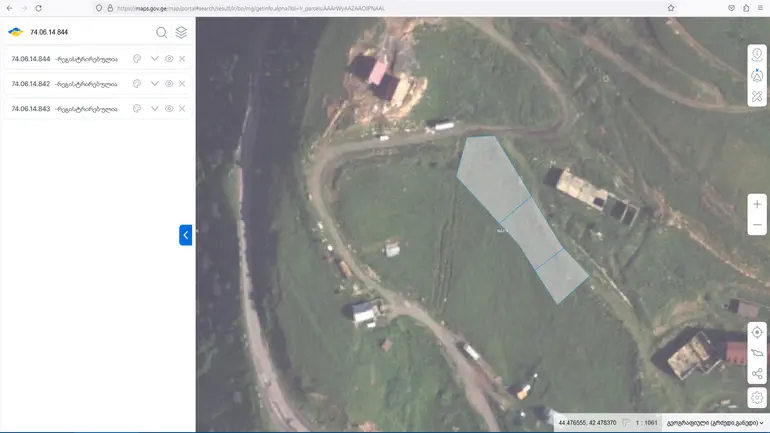This screenshot has width=770, height=433.
Task: Toggle visibility of parcel 74.06.14.844
Action: [x=169, y=59]
